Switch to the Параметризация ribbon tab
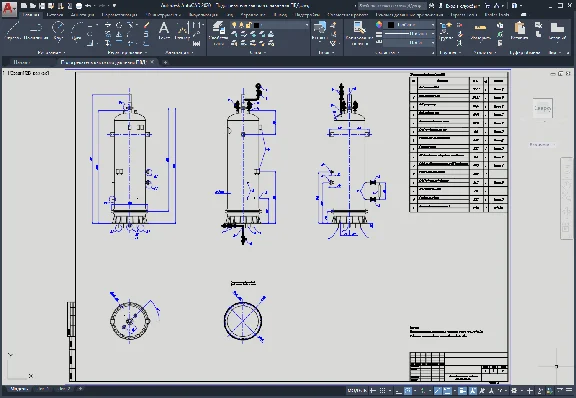Screen dimensions: 576x398 tap(120, 15)
